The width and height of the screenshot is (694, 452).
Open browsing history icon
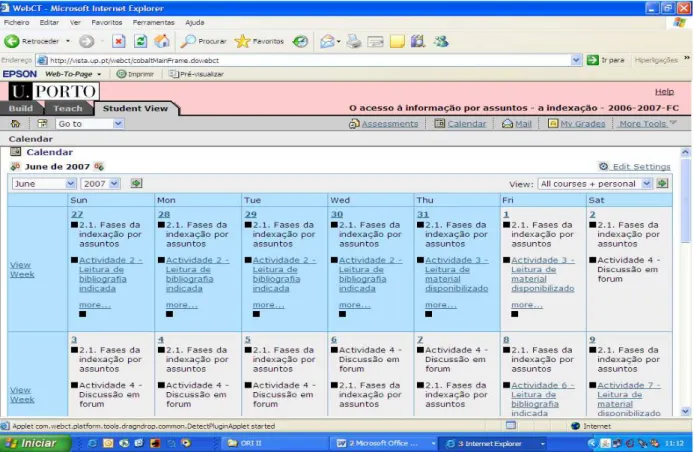[x=301, y=42]
